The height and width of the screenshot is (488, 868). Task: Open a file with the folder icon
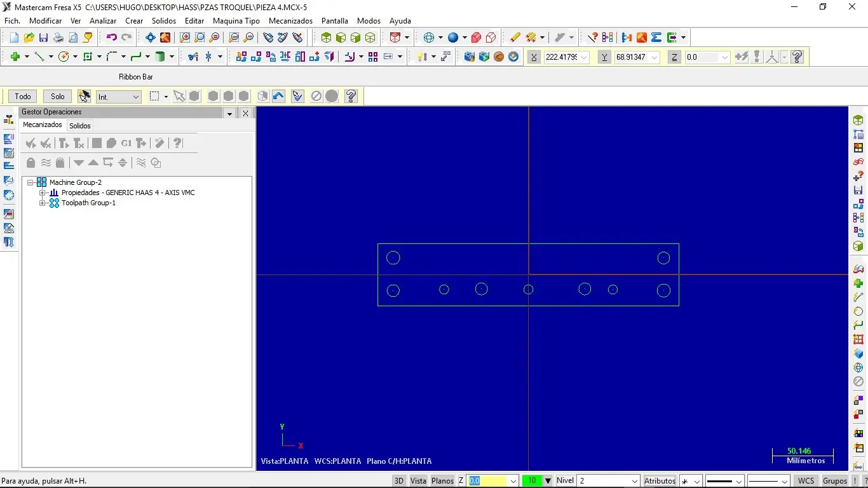[29, 37]
